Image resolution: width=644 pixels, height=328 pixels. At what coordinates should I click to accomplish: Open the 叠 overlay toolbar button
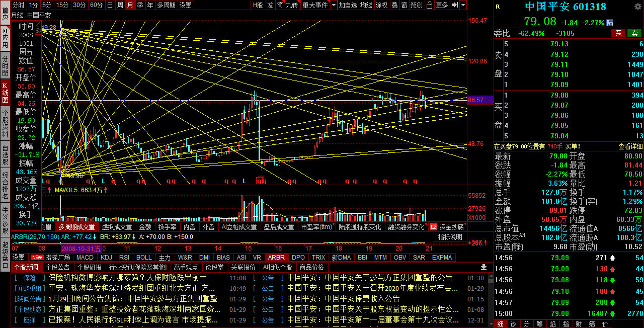[x=394, y=5]
